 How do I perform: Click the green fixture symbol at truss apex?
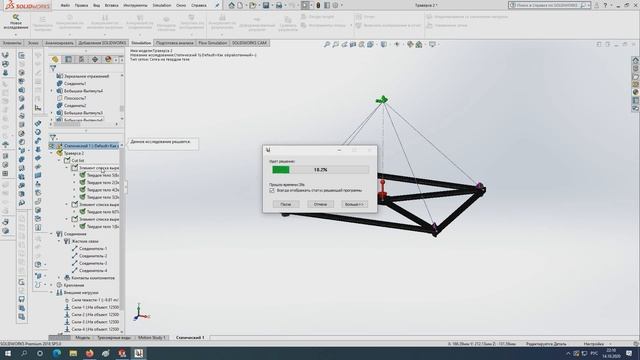[x=382, y=100]
